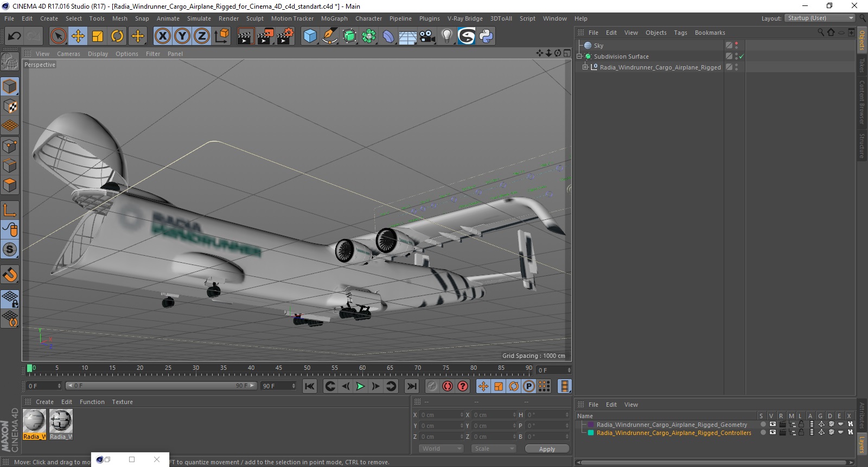Add a Cube primitive object
Screen dimensions: 868x467
(310, 36)
